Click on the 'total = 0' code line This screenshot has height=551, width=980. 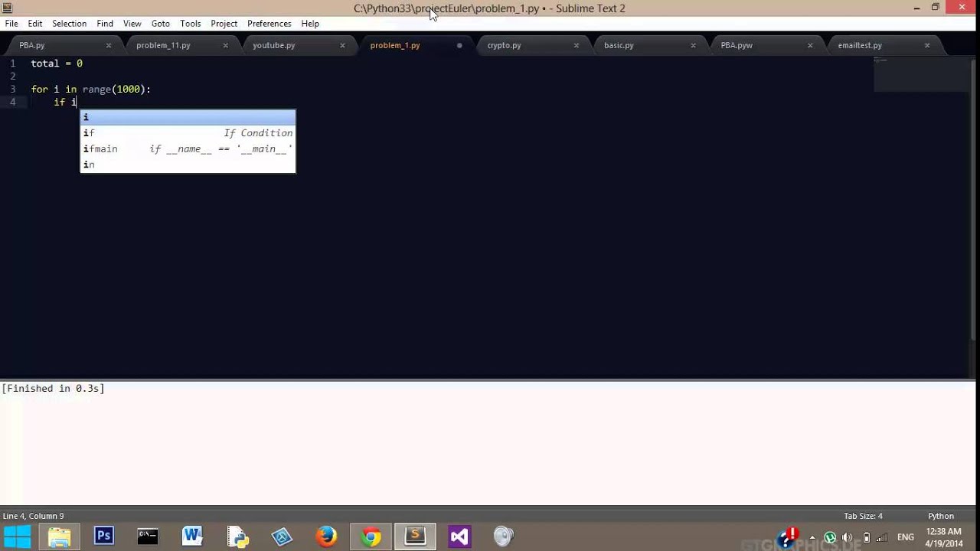point(57,64)
